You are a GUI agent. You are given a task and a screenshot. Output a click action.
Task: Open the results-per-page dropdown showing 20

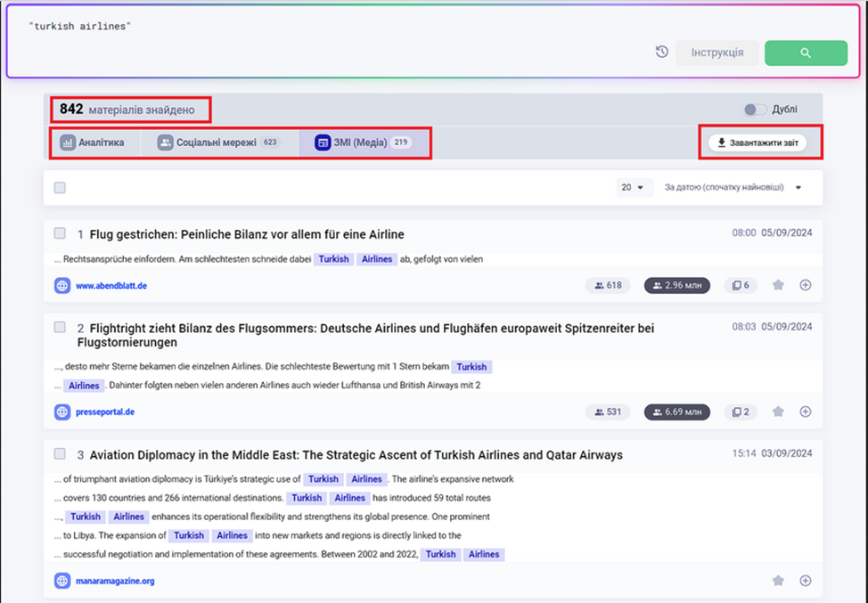tap(635, 188)
